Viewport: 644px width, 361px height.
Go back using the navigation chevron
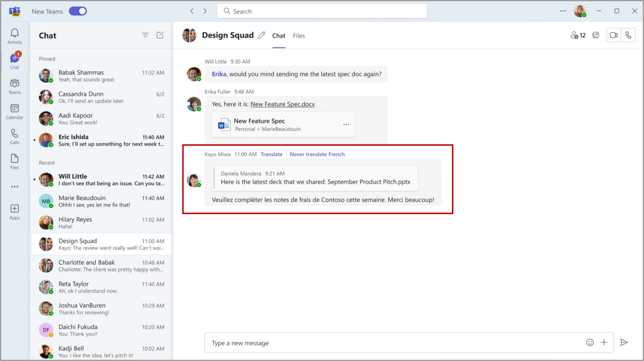pos(192,11)
